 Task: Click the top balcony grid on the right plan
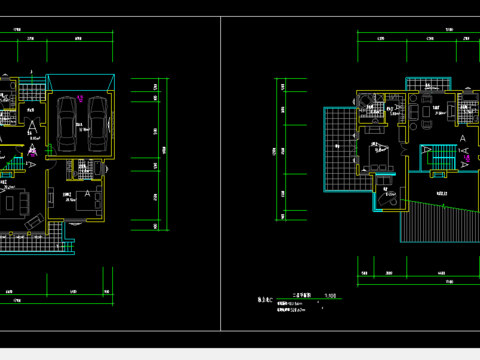pos(428,84)
